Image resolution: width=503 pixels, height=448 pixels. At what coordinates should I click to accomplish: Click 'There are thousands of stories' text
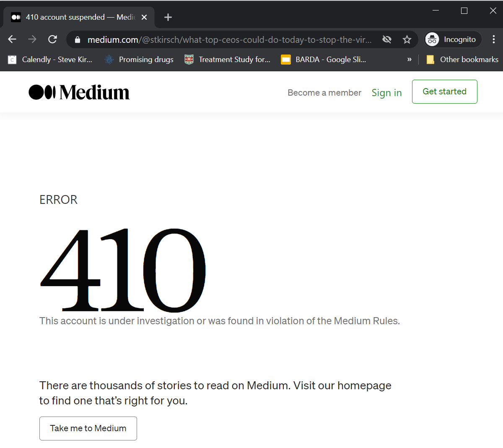[x=215, y=393]
